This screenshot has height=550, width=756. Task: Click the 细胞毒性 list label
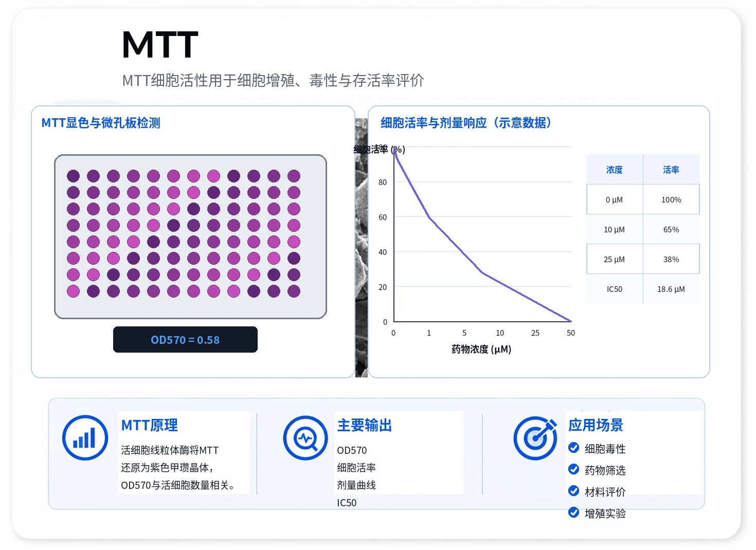tap(605, 449)
